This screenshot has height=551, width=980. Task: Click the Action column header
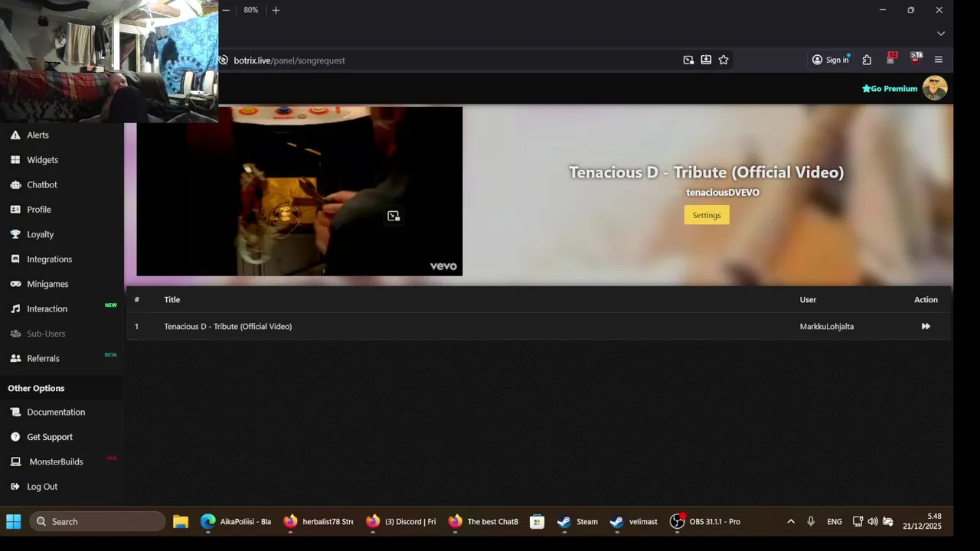tap(926, 300)
